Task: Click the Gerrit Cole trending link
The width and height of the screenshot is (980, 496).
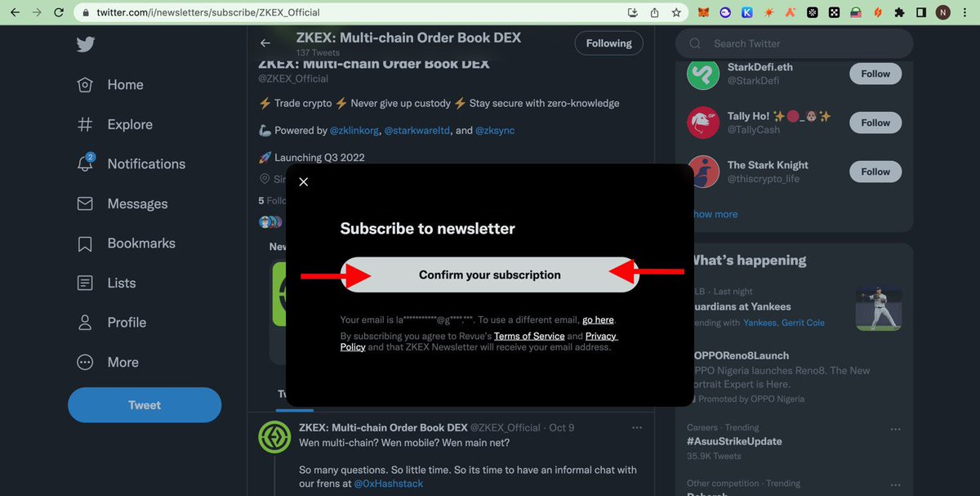Action: click(803, 323)
